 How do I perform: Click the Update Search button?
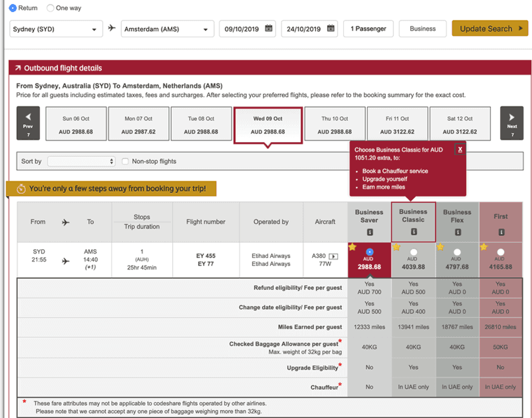pyautogui.click(x=490, y=29)
